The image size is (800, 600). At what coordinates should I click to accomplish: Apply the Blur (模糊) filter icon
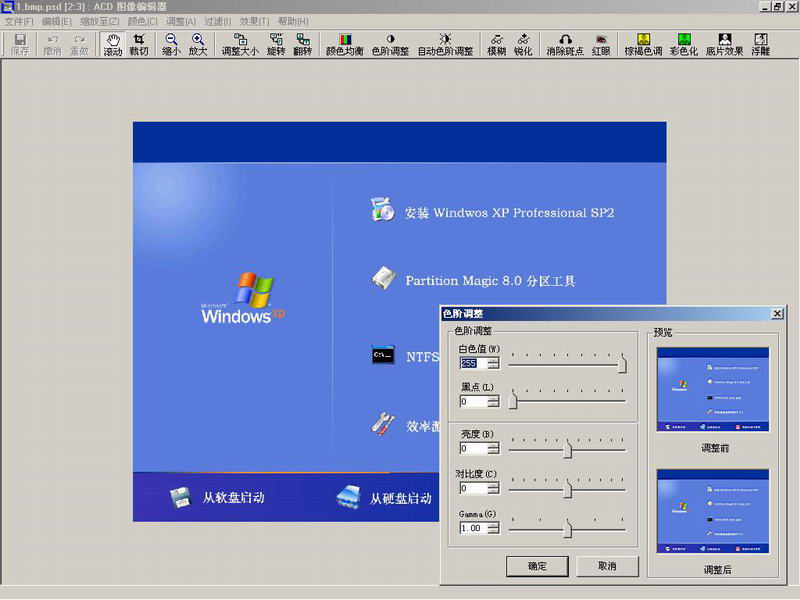coord(496,44)
